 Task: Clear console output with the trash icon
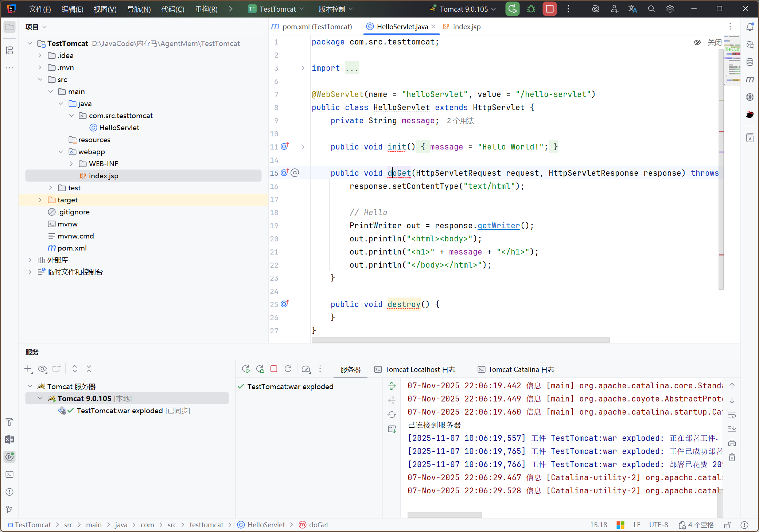coord(732,457)
